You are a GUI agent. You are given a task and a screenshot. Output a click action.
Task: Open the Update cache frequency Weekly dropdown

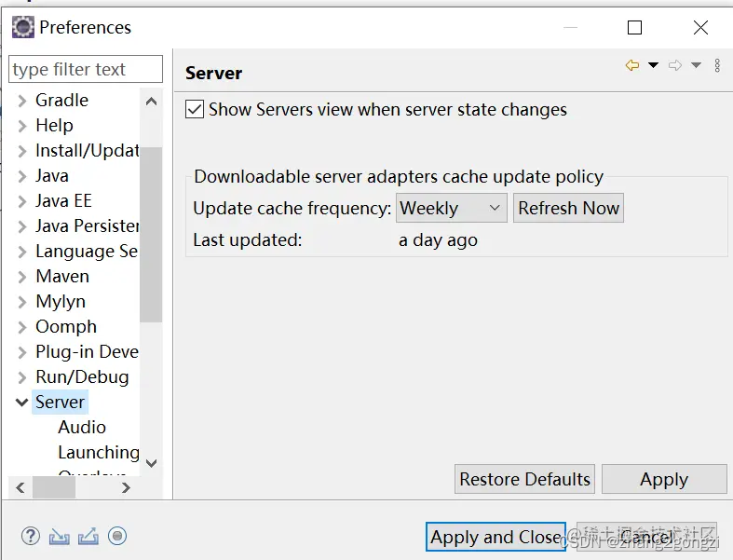pyautogui.click(x=452, y=208)
